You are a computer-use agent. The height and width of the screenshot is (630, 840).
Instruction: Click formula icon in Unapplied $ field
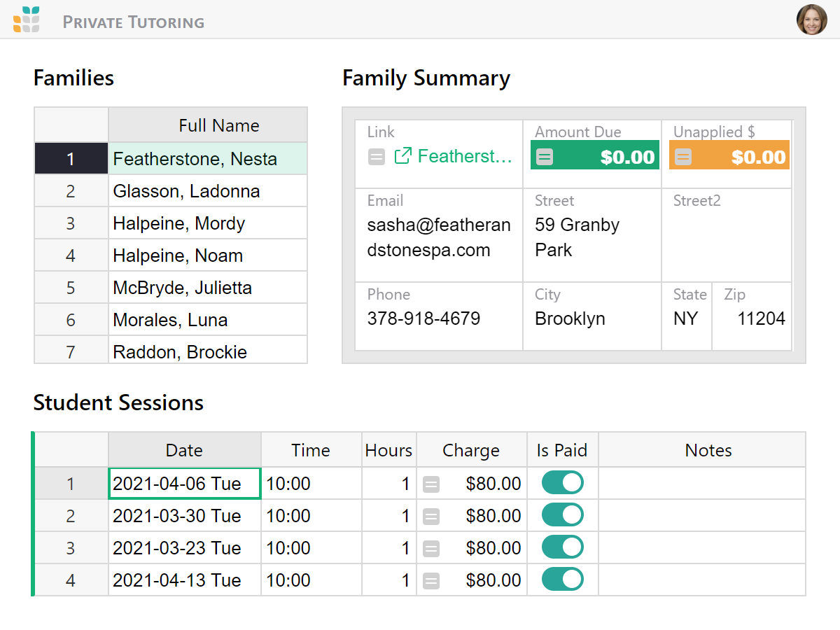[x=682, y=157]
